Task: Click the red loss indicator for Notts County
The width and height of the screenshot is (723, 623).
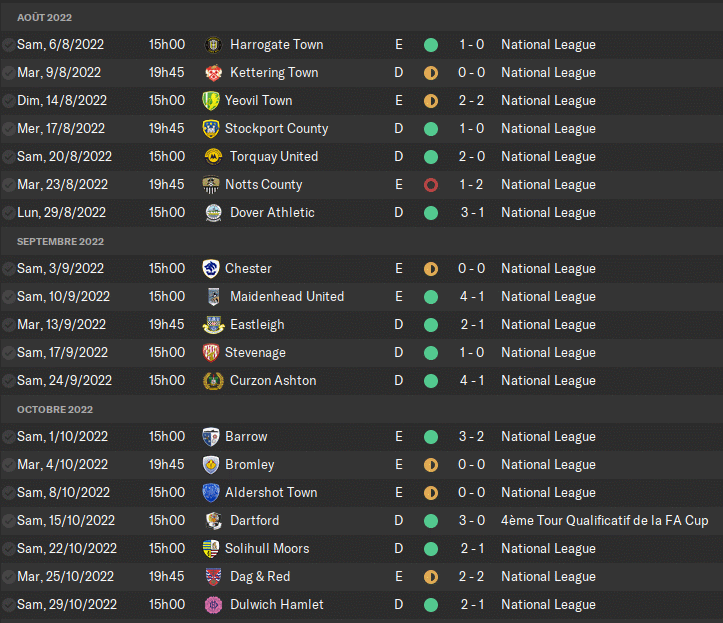Action: (x=431, y=185)
